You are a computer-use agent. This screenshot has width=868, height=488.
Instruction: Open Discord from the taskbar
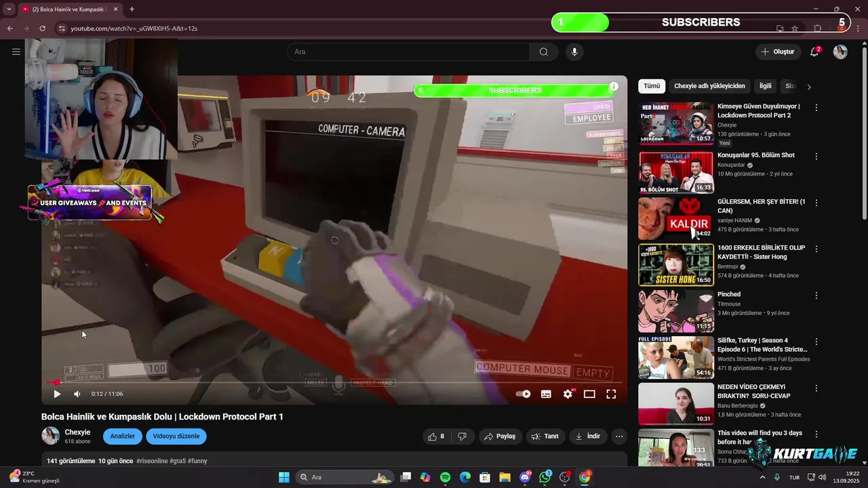click(x=525, y=477)
